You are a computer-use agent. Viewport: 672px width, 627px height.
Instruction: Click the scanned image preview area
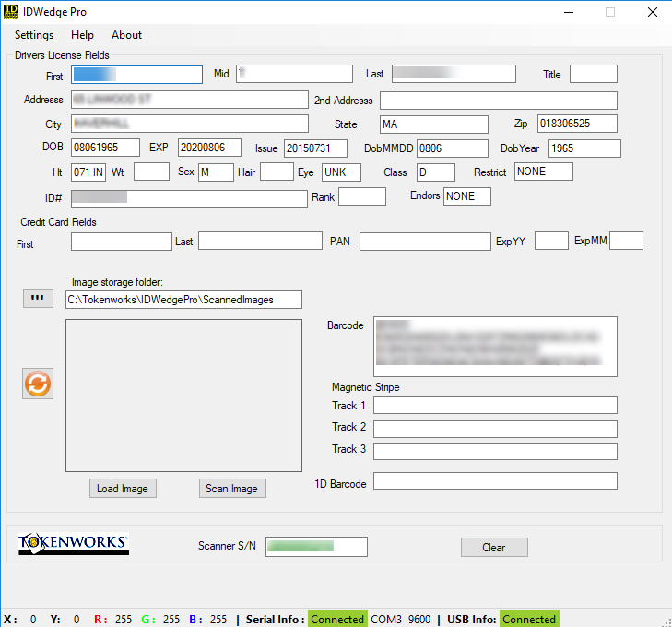[x=183, y=396]
